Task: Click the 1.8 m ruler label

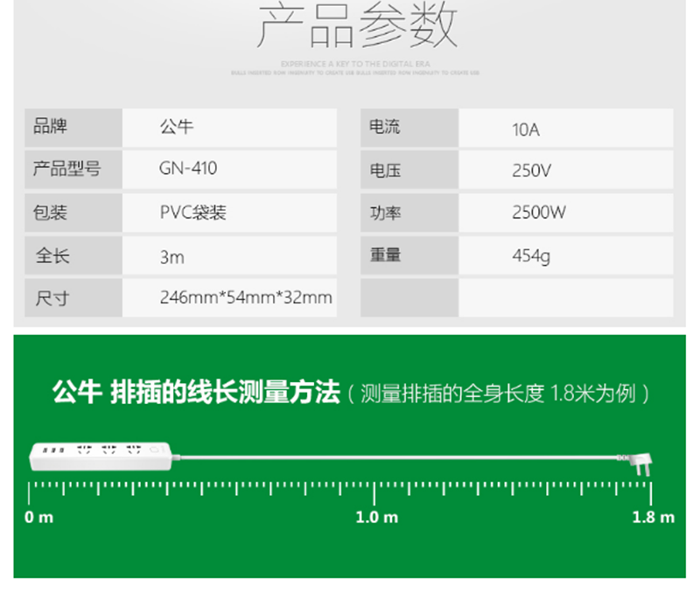Action: pyautogui.click(x=653, y=517)
